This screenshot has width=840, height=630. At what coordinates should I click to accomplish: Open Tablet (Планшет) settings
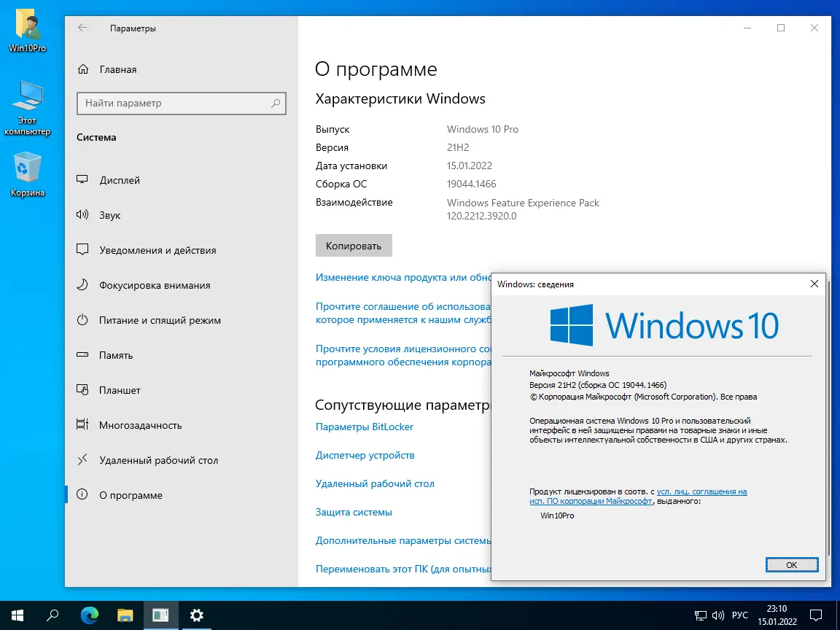(121, 390)
